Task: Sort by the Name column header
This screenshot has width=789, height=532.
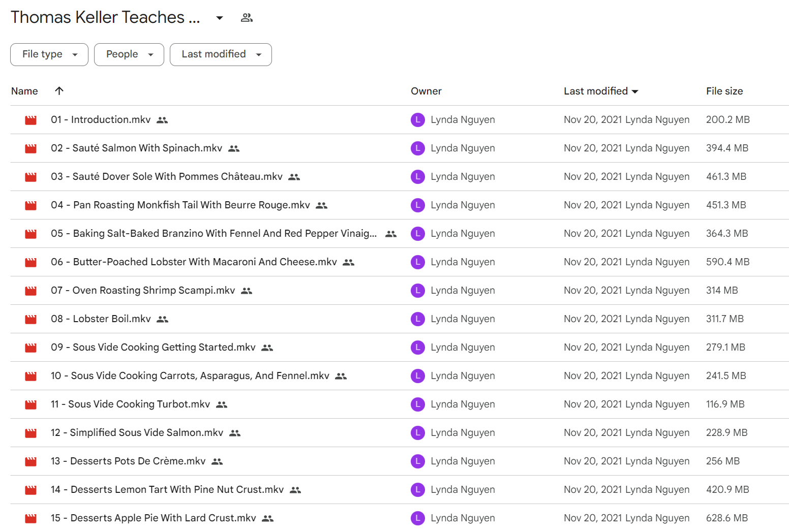Action: click(24, 91)
